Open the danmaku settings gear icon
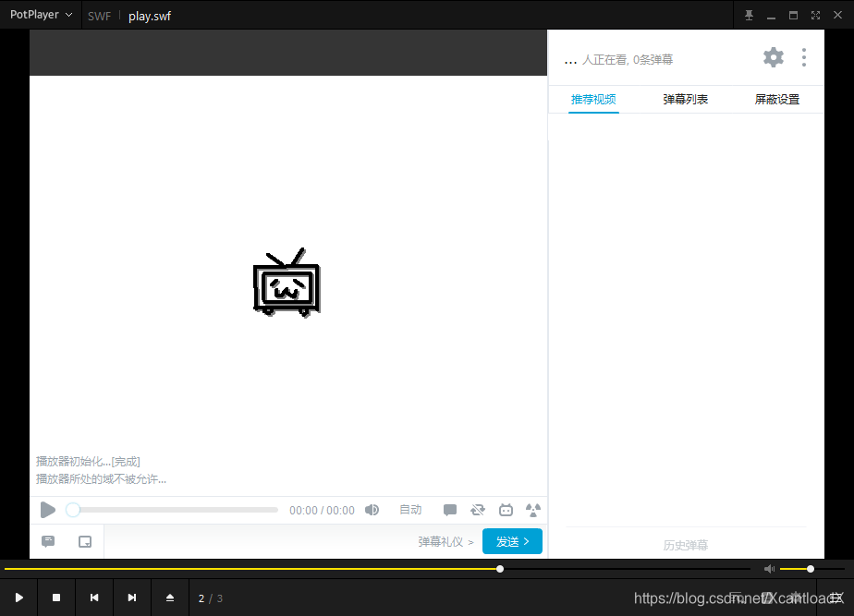This screenshot has width=854, height=616. (774, 57)
